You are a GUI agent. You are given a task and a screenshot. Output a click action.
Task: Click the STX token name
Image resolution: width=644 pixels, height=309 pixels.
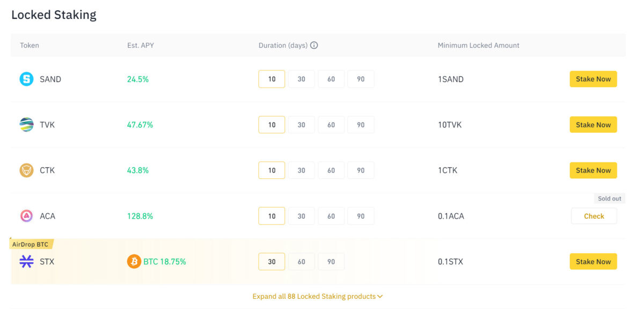pyautogui.click(x=47, y=262)
